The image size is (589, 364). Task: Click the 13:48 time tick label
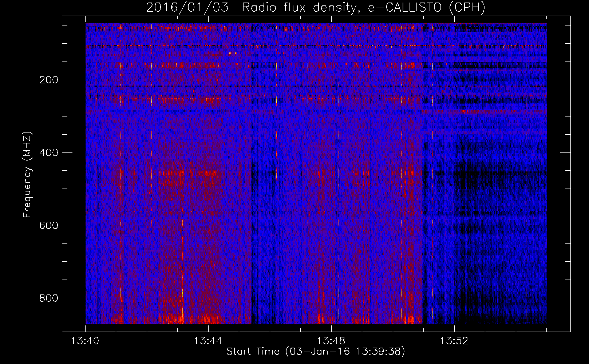(331, 341)
